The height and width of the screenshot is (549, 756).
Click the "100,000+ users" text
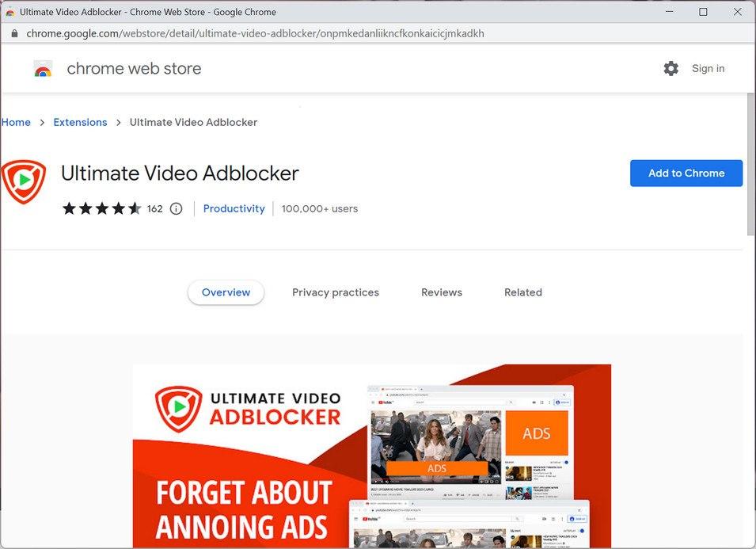[x=320, y=209]
